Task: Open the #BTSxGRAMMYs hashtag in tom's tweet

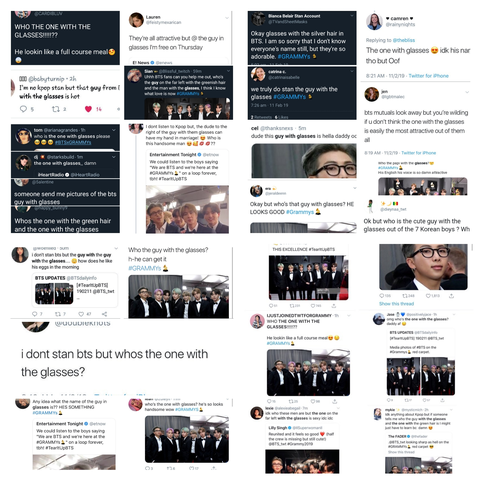Action: tap(73, 142)
